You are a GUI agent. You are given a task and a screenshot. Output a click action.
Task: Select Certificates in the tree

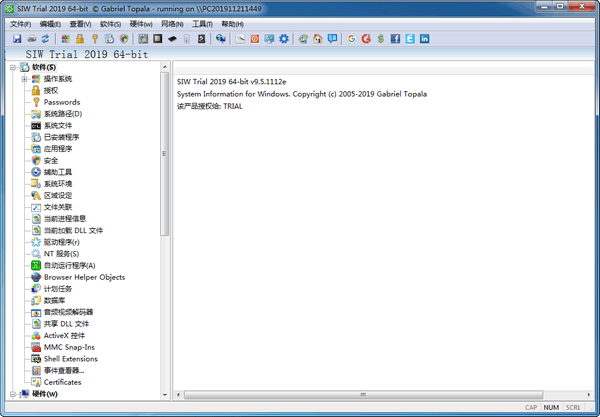pyautogui.click(x=62, y=382)
